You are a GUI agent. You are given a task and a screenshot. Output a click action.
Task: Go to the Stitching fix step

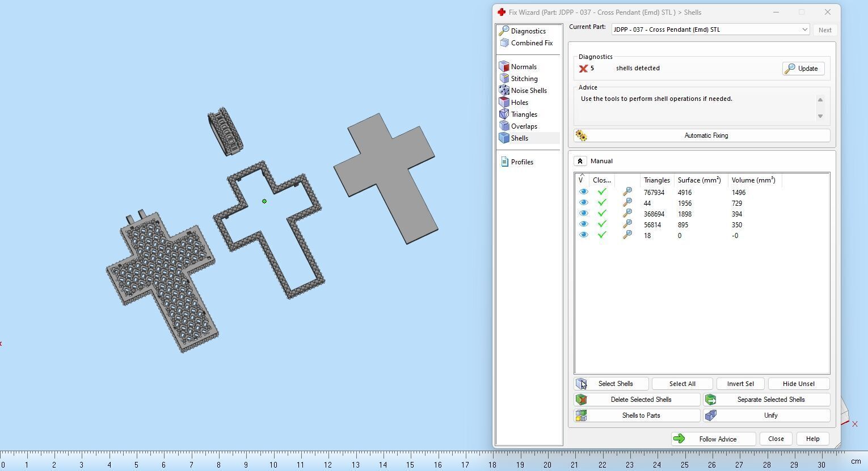point(524,79)
